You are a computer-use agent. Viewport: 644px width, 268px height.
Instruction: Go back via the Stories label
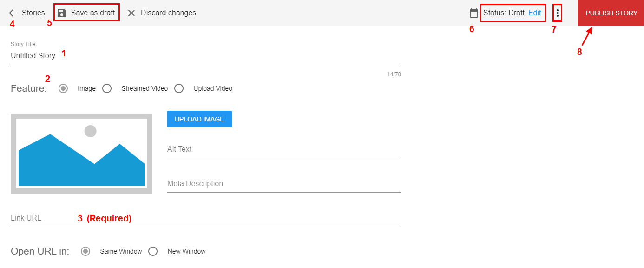click(x=33, y=13)
